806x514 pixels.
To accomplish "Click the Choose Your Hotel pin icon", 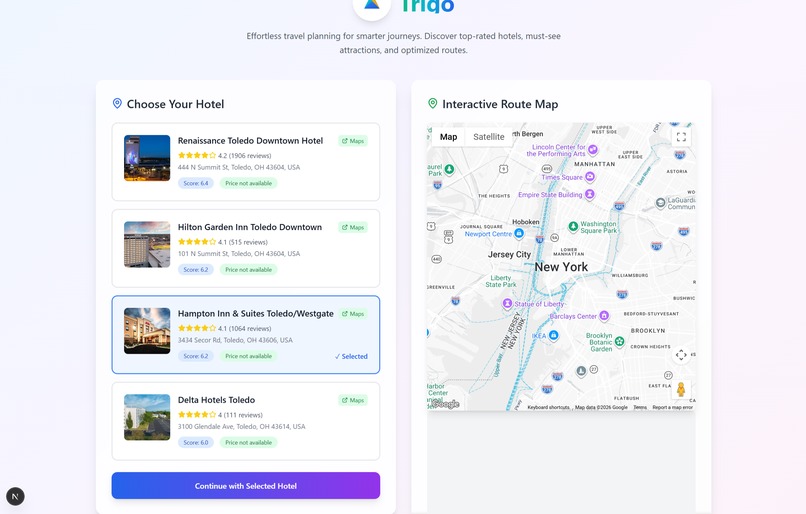I will tap(117, 104).
